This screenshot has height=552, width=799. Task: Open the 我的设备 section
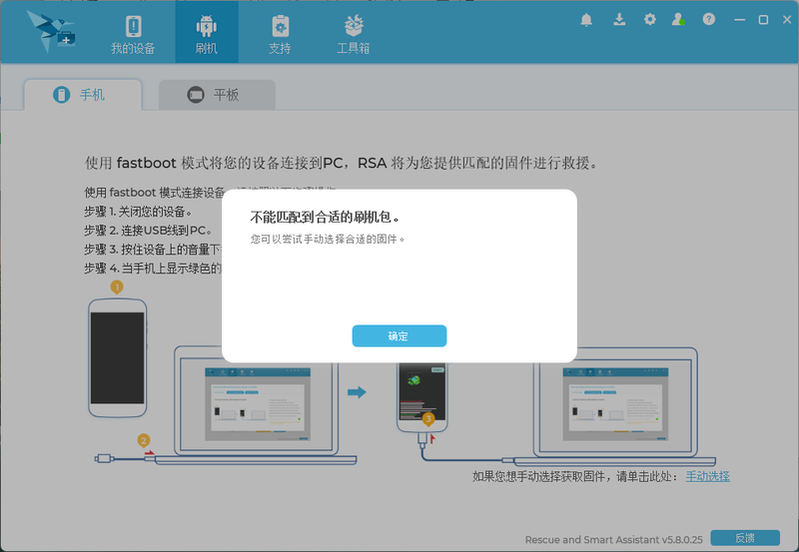coord(133,34)
